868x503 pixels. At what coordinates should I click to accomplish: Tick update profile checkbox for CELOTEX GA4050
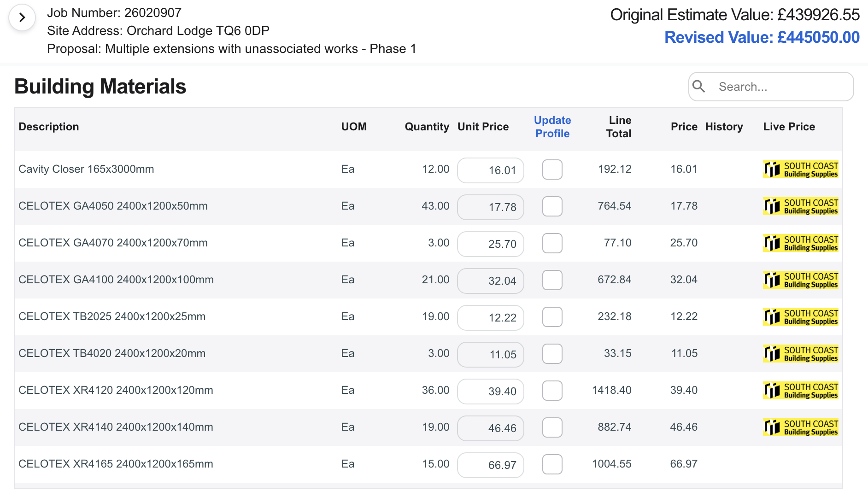[x=552, y=206]
